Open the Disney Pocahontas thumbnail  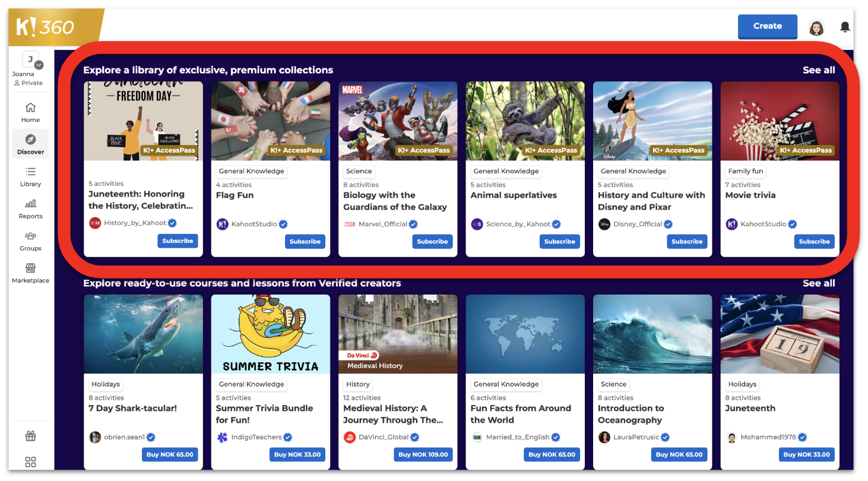click(652, 121)
